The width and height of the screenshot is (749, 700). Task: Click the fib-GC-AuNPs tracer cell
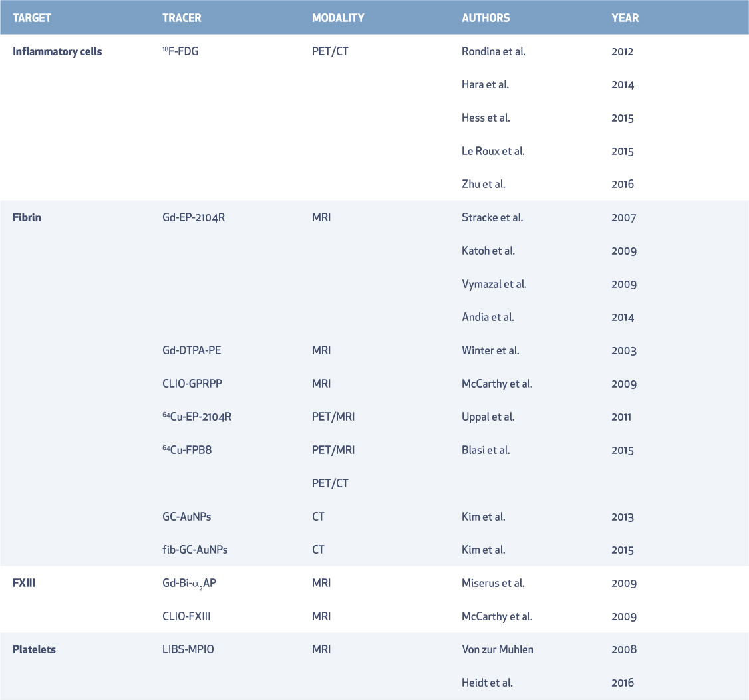[195, 550]
